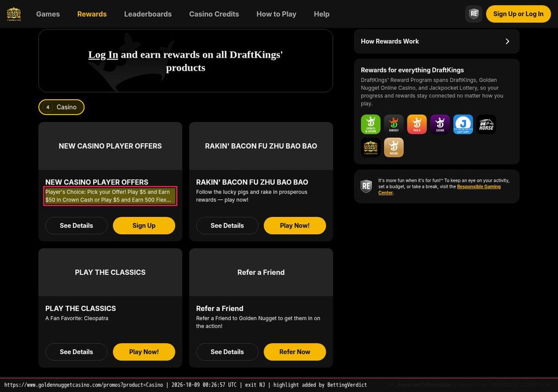Click Play the Classics card banner
The image size is (558, 392).
[110, 272]
